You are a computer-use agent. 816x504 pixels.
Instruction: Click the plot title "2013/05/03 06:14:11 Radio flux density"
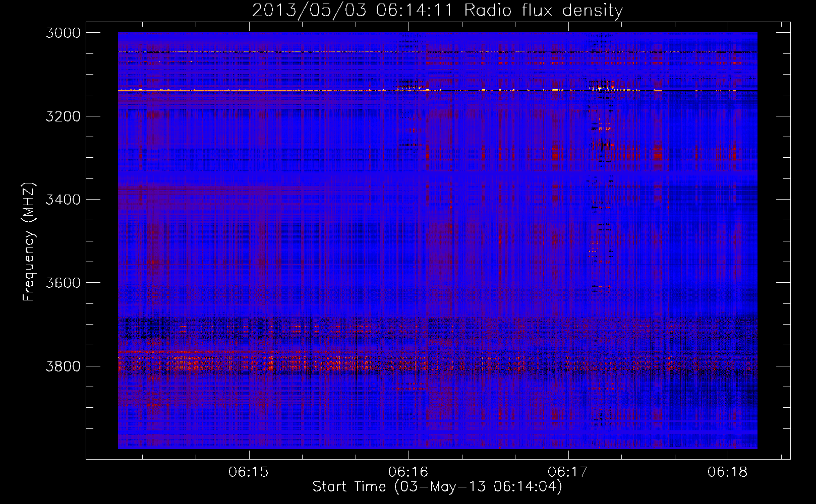tap(437, 10)
